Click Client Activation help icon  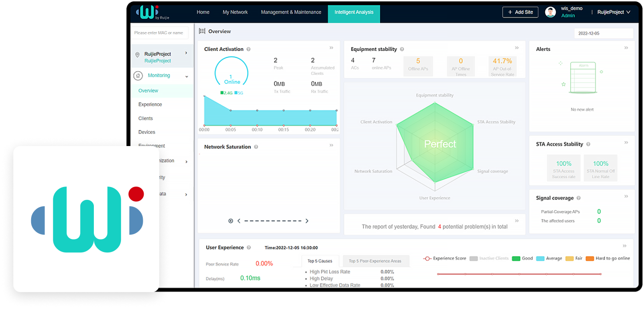248,49
